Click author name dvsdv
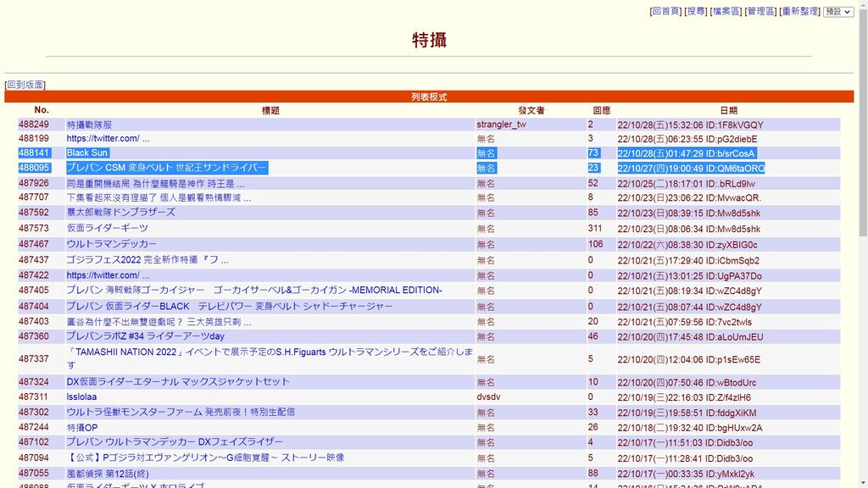Image resolution: width=868 pixels, height=488 pixels. 489,397
